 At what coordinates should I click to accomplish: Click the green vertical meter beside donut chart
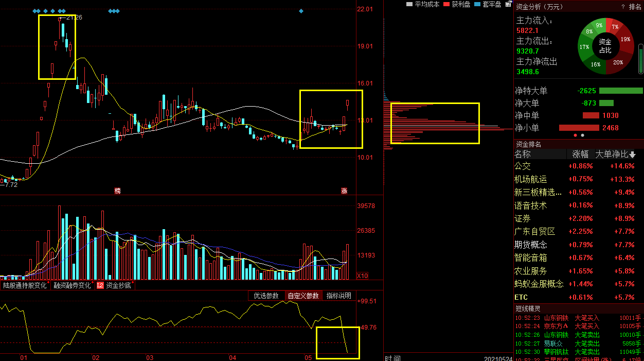[x=640, y=58]
